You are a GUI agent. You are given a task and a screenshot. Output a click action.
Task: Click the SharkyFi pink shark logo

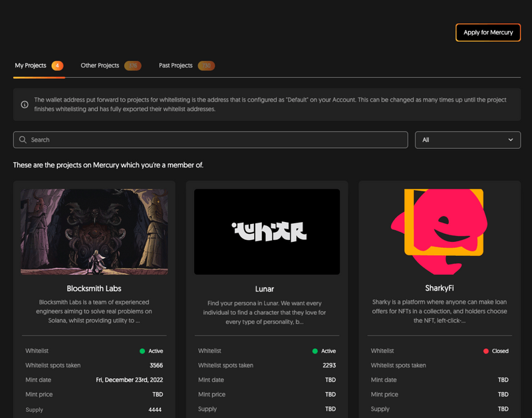(x=438, y=231)
